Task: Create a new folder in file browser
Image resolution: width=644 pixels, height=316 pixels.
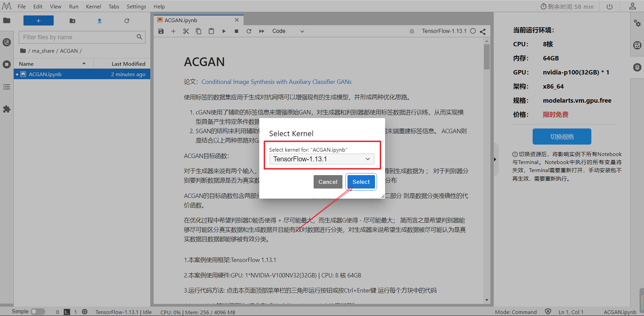Action: pos(72,21)
